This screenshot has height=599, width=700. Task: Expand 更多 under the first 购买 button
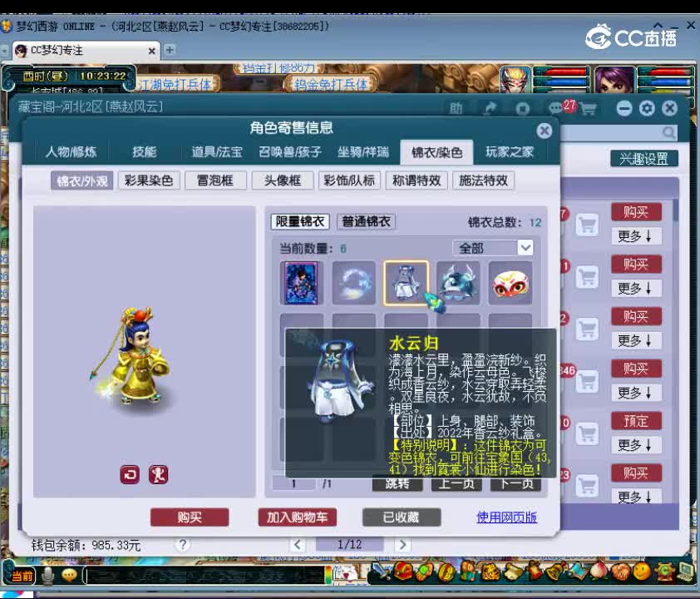pos(636,235)
